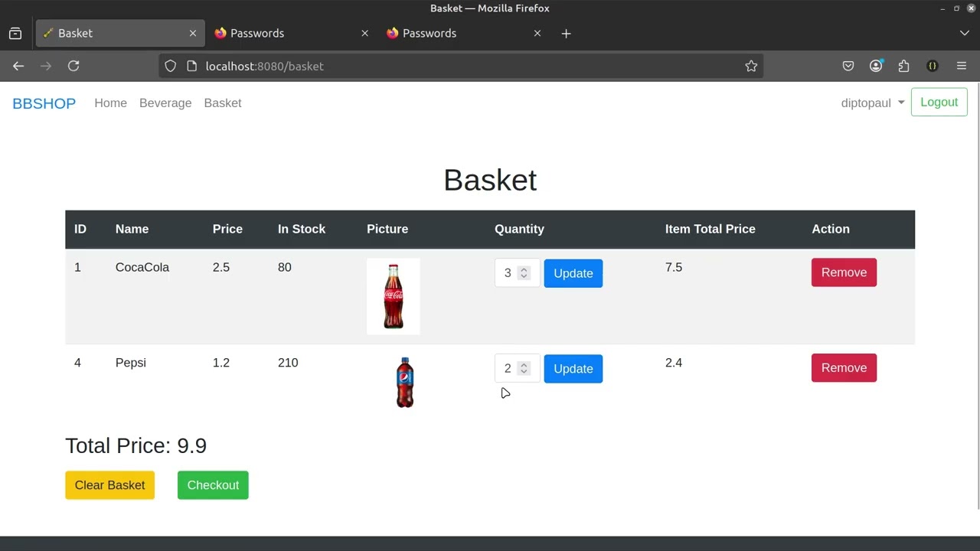This screenshot has width=980, height=551.
Task: Open Firefox account icon
Action: click(x=876, y=67)
